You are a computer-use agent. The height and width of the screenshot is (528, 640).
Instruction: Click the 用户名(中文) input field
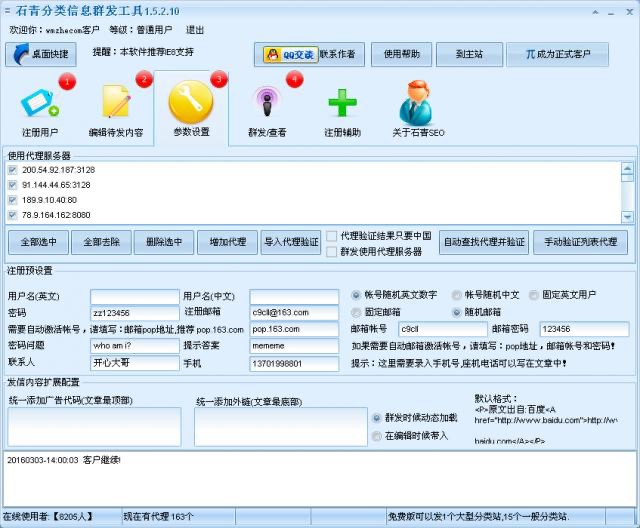tap(294, 297)
